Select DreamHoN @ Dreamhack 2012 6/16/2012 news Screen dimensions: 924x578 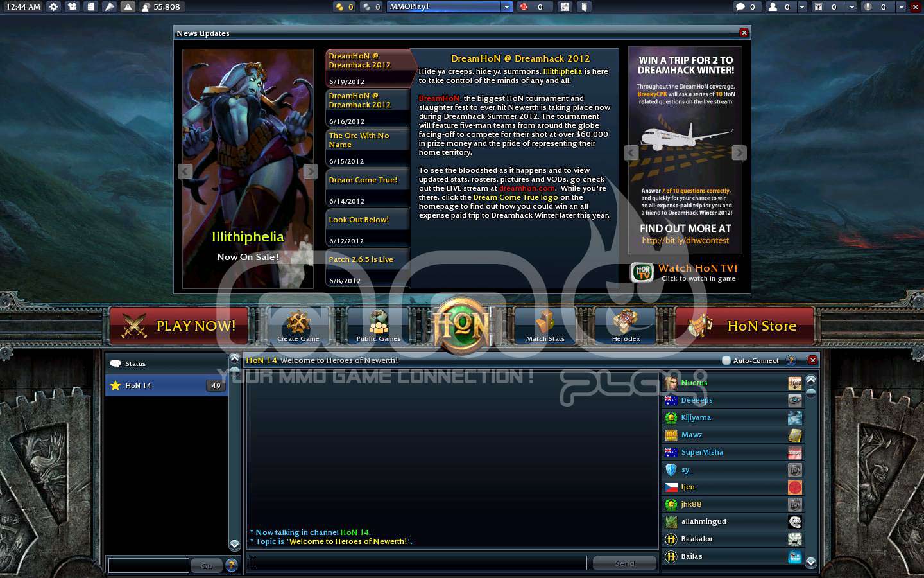(x=368, y=108)
